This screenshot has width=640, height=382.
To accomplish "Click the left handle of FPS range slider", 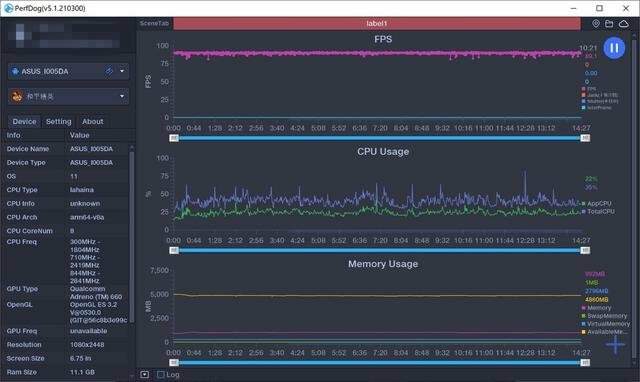I will click(x=174, y=138).
